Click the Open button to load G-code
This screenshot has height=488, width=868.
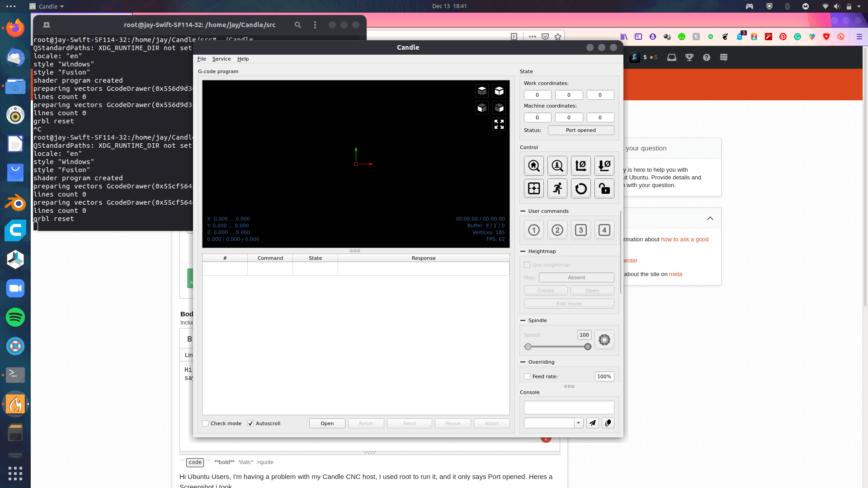[327, 423]
